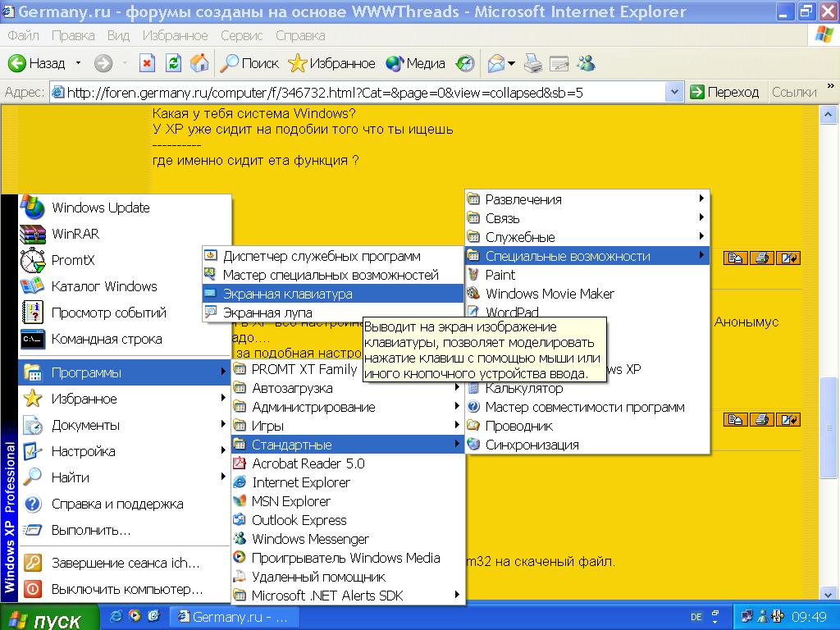The image size is (840, 630).
Task: Open Выполнить run dialog
Action: tap(125, 530)
